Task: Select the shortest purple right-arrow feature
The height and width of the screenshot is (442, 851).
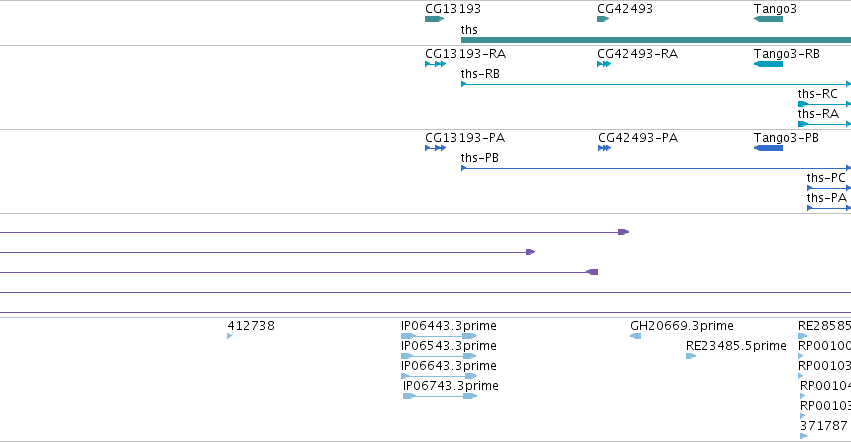Action: (268, 252)
